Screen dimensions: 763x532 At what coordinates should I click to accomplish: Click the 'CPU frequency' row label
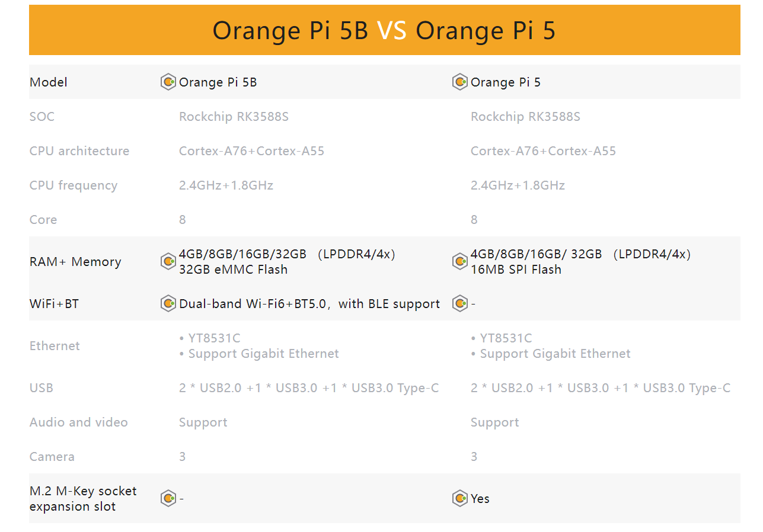point(74,185)
